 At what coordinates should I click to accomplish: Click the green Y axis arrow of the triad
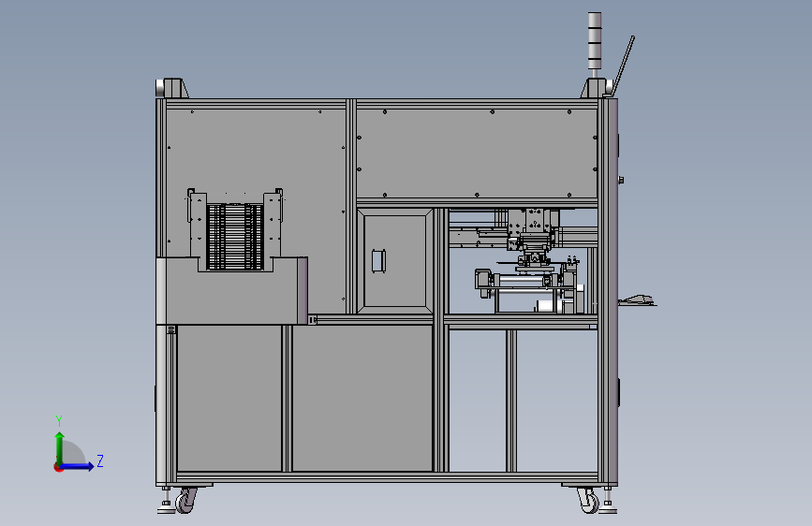point(60,447)
